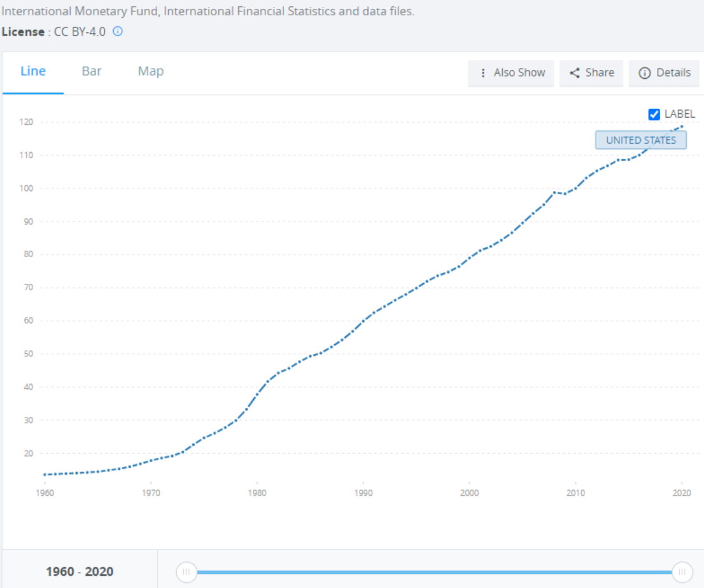Click the UNITED STATES series label
Viewport: 704px width, 588px height.
641,140
